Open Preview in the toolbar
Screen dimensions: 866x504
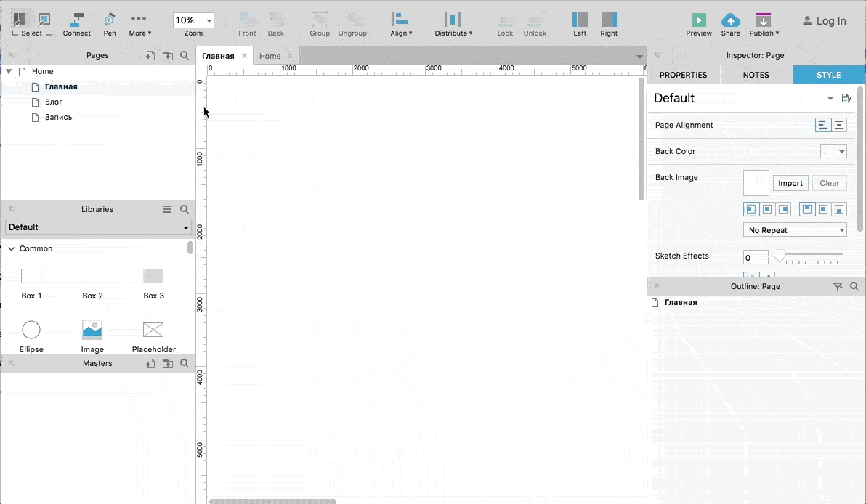(x=699, y=25)
